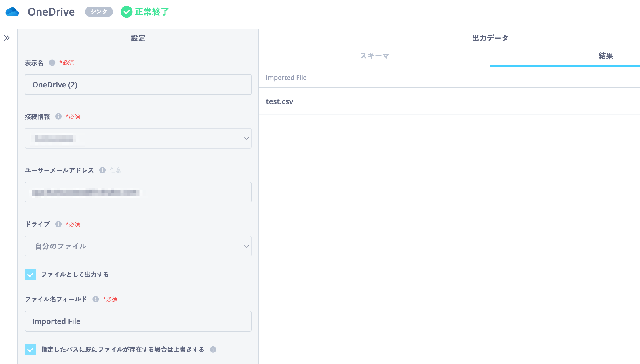Click the test.csv result cell
Viewport: 640px width, 364px height.
click(x=279, y=101)
